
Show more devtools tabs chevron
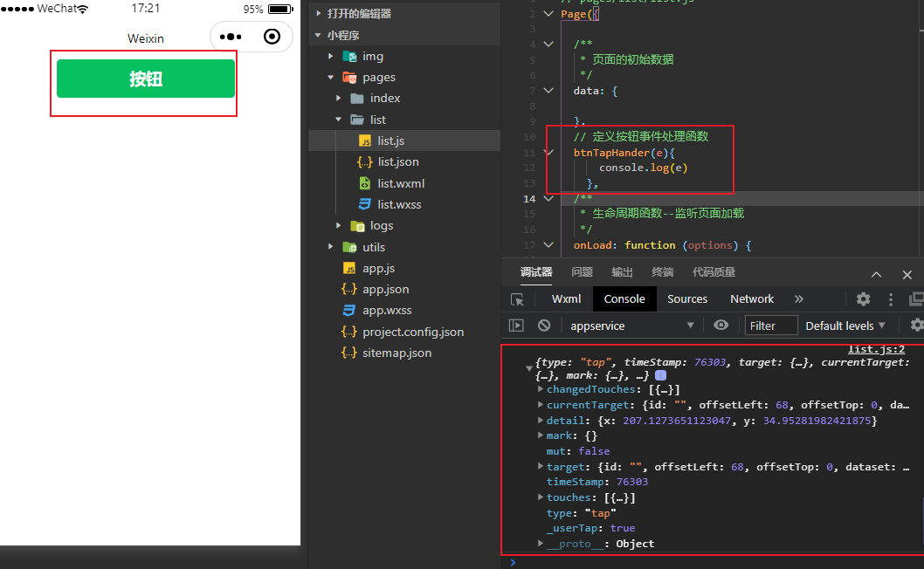(x=798, y=299)
